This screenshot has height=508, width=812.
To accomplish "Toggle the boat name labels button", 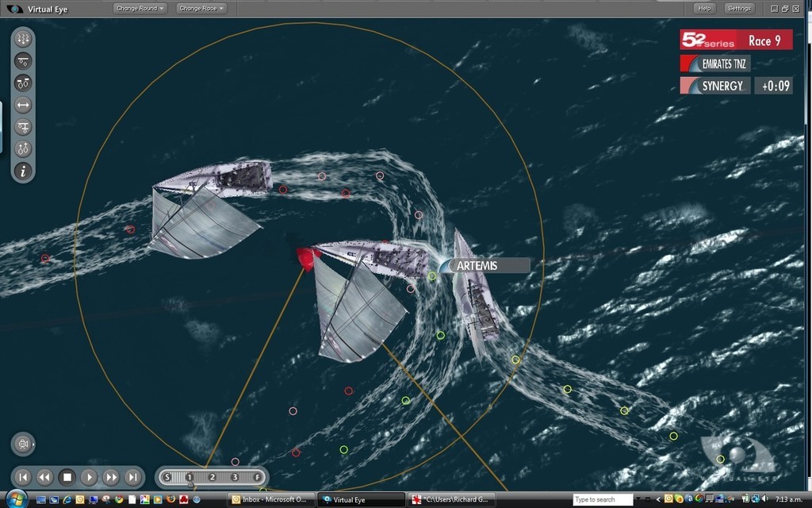I will [x=23, y=83].
